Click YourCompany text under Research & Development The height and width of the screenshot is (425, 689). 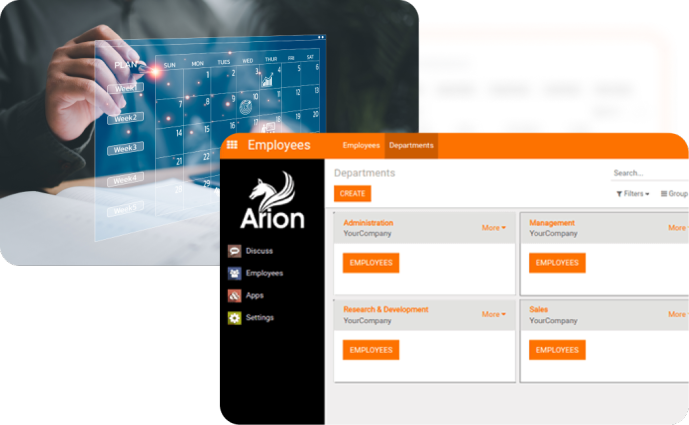(x=367, y=320)
